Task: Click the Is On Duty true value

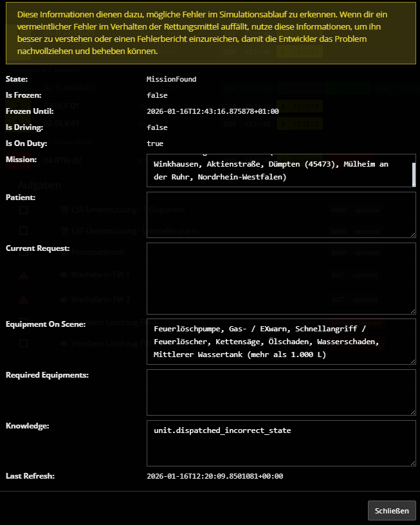Action: click(x=155, y=143)
